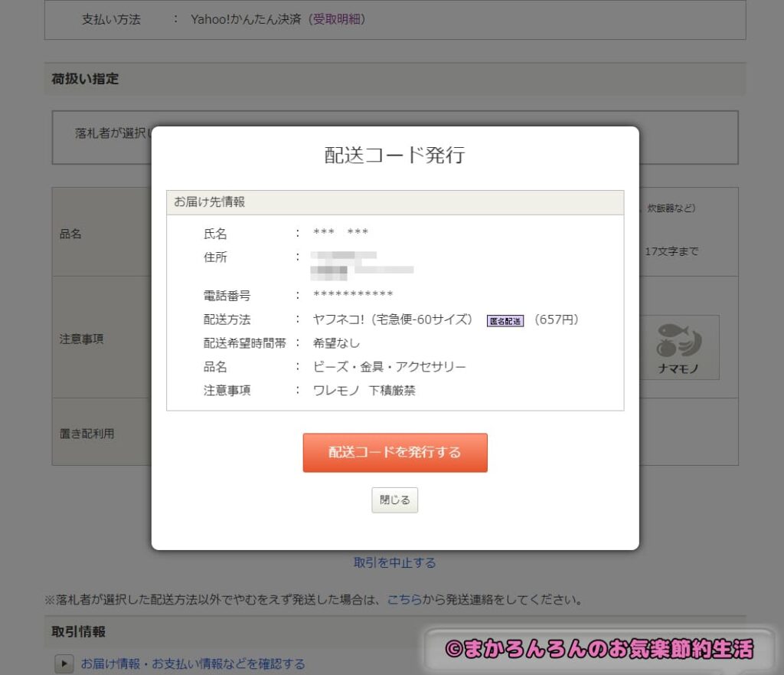
Task: Click 取引を中止する link
Action: coord(394,563)
